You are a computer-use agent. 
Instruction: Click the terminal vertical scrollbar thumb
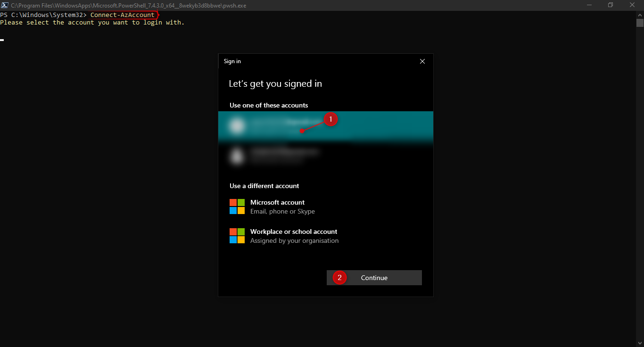[x=640, y=23]
